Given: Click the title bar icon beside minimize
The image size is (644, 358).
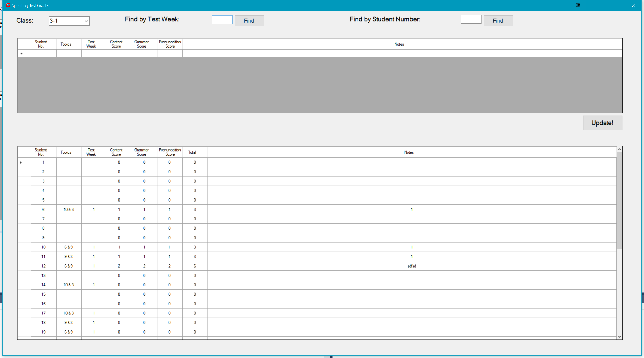Looking at the screenshot, I should (578, 5).
